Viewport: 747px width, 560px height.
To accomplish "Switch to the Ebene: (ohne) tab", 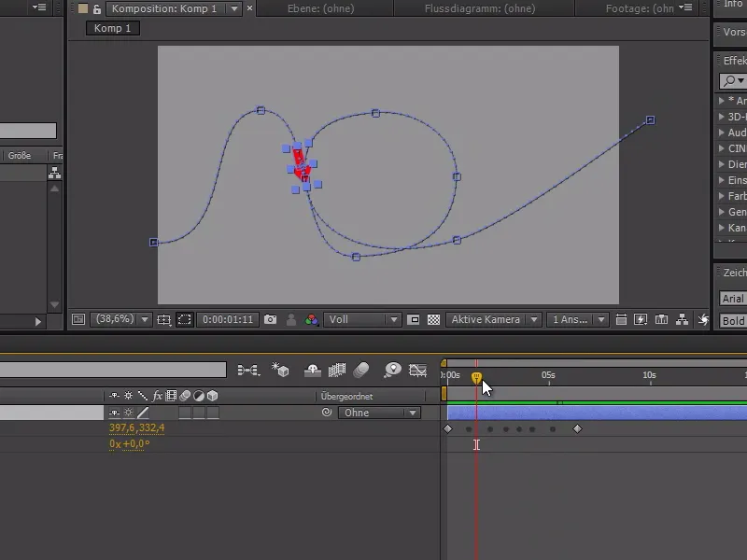I will tap(320, 8).
